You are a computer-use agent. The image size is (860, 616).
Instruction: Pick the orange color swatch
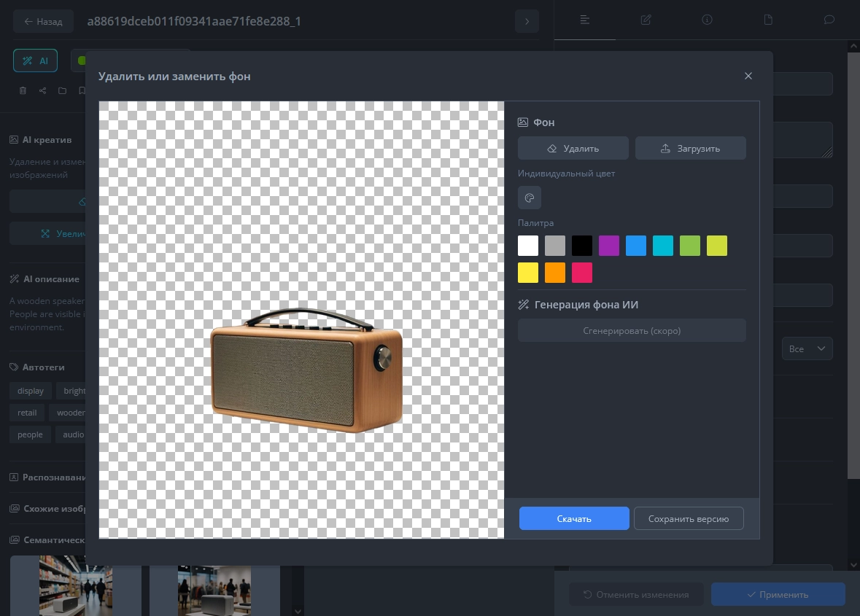(555, 273)
